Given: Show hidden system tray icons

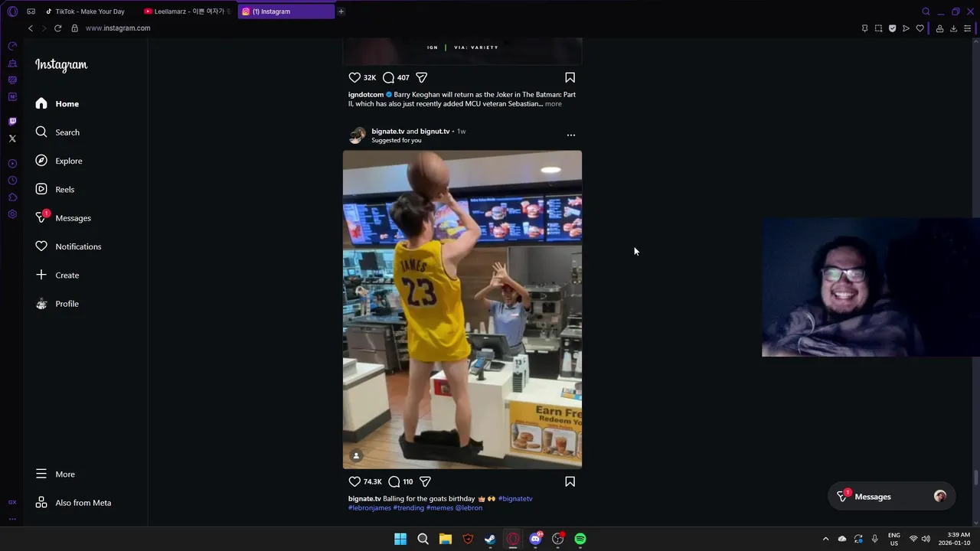Looking at the screenshot, I should click(x=825, y=539).
